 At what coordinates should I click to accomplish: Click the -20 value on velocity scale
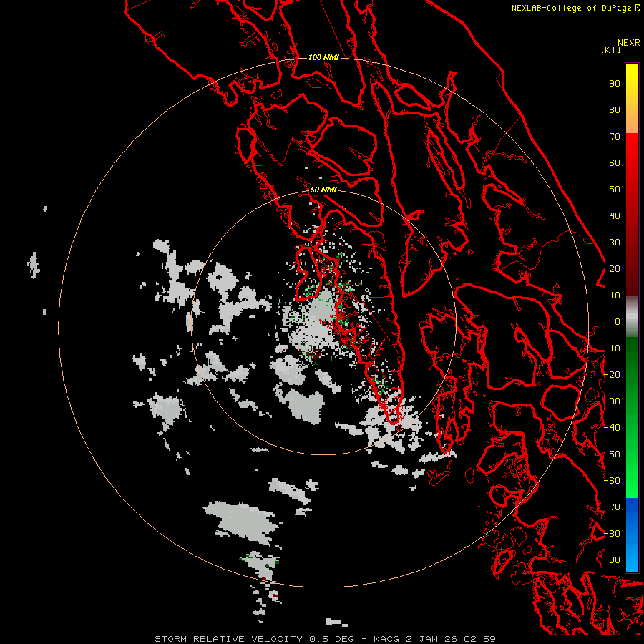pos(612,374)
